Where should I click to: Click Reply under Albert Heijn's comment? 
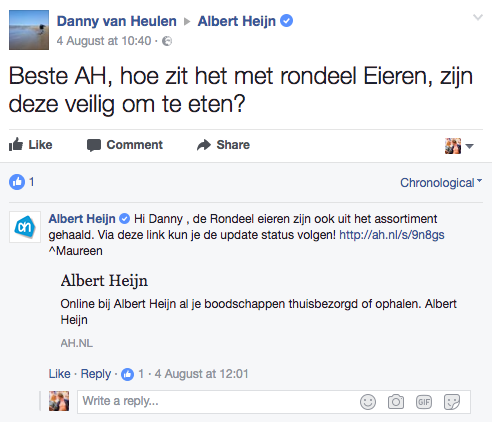coord(96,374)
